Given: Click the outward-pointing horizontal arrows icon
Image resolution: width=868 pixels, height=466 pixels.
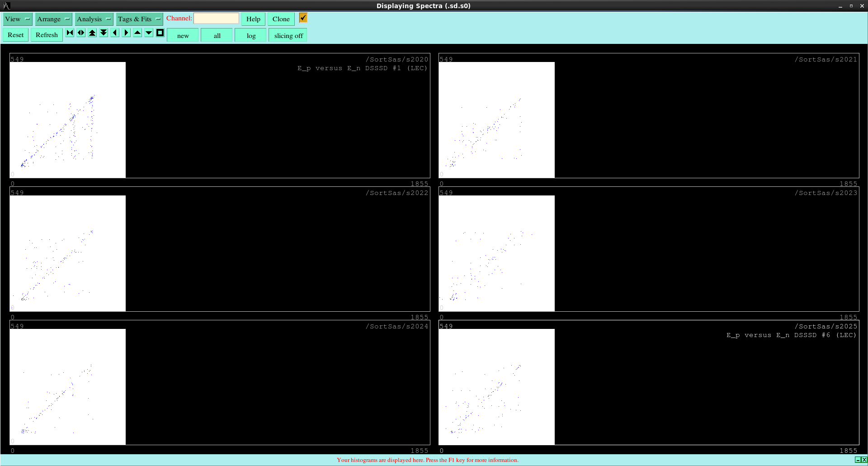Looking at the screenshot, I should (81, 33).
